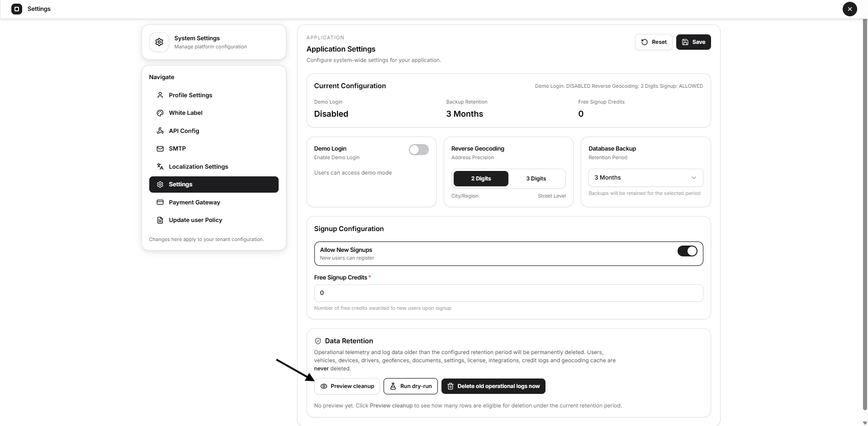
Task: Click the 'City/Region' label
Action: [465, 196]
